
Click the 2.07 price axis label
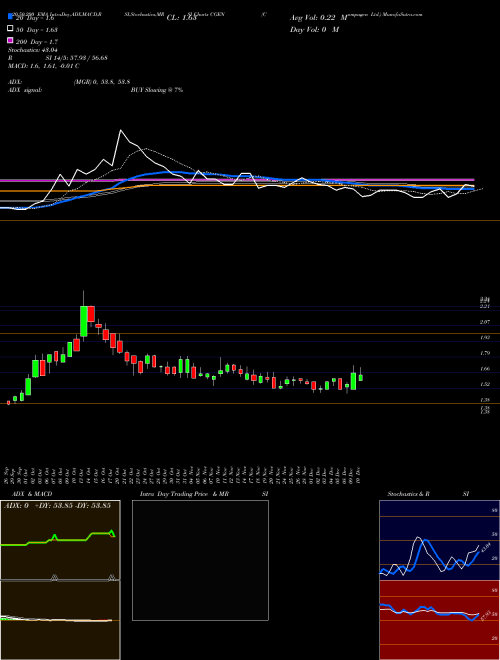(485, 322)
